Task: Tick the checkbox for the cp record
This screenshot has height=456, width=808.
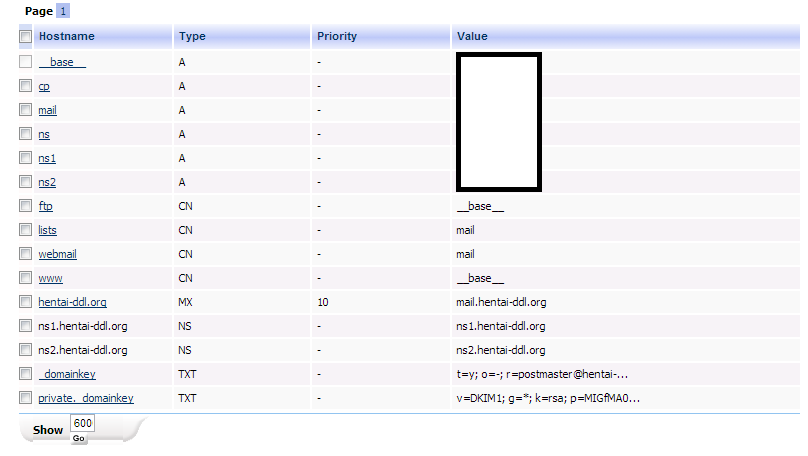Action: pos(25,86)
